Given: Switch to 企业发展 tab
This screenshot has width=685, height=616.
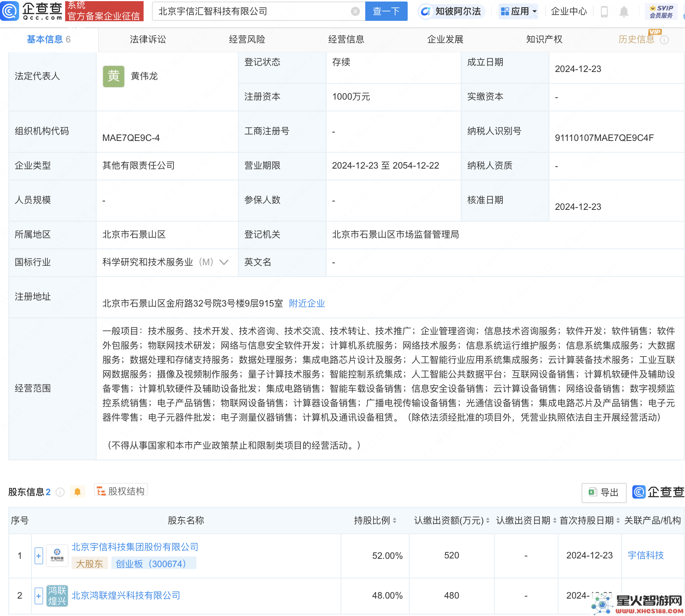Looking at the screenshot, I should coord(445,39).
